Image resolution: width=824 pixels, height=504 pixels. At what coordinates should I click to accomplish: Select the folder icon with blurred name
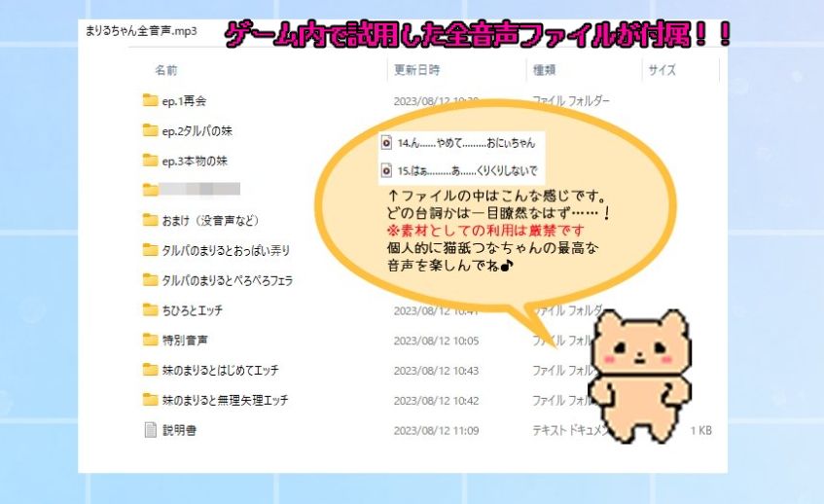click(150, 190)
